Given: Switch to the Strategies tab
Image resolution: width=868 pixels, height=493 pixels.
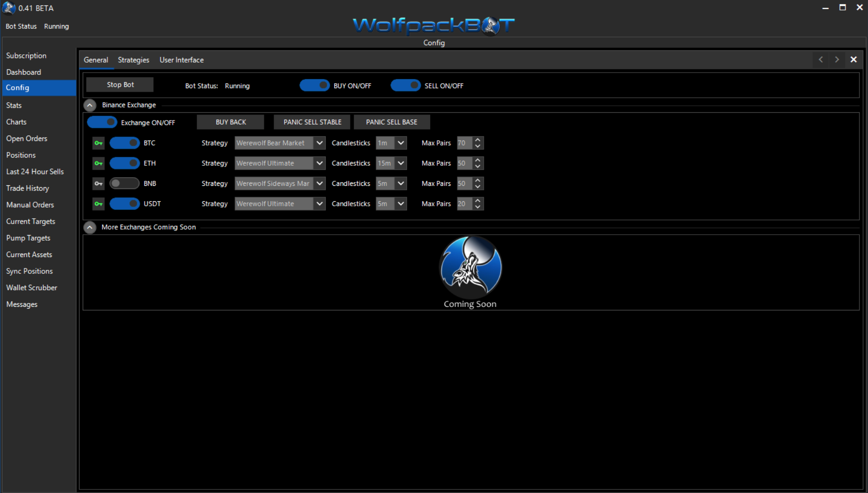Looking at the screenshot, I should pos(133,60).
